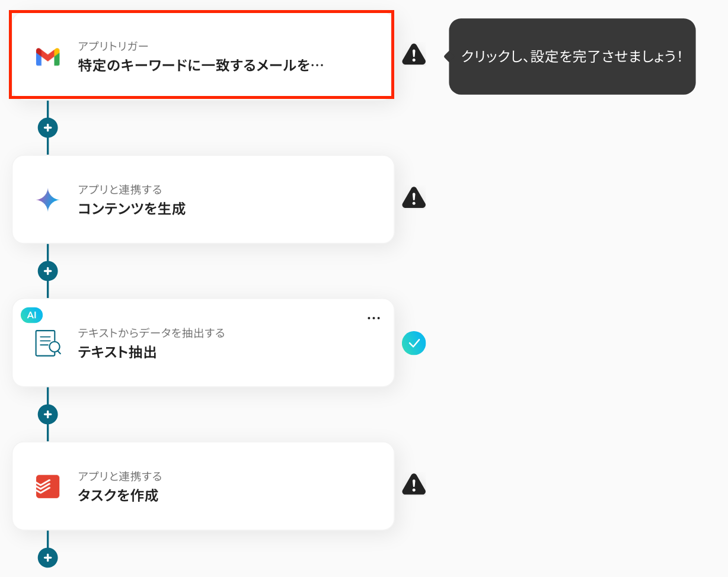The width and height of the screenshot is (728, 577).
Task: Open the コンテンツを生成 step card
Action: point(203,199)
